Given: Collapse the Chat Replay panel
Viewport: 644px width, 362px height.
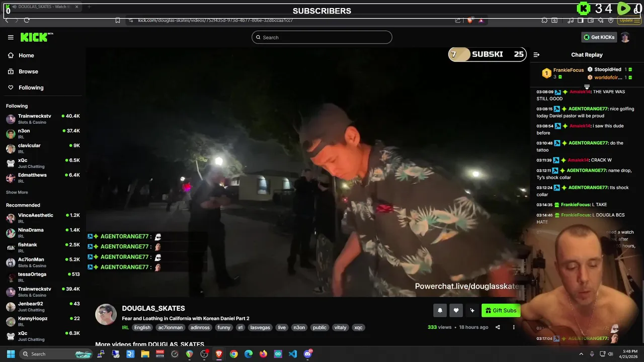Looking at the screenshot, I should tap(536, 55).
